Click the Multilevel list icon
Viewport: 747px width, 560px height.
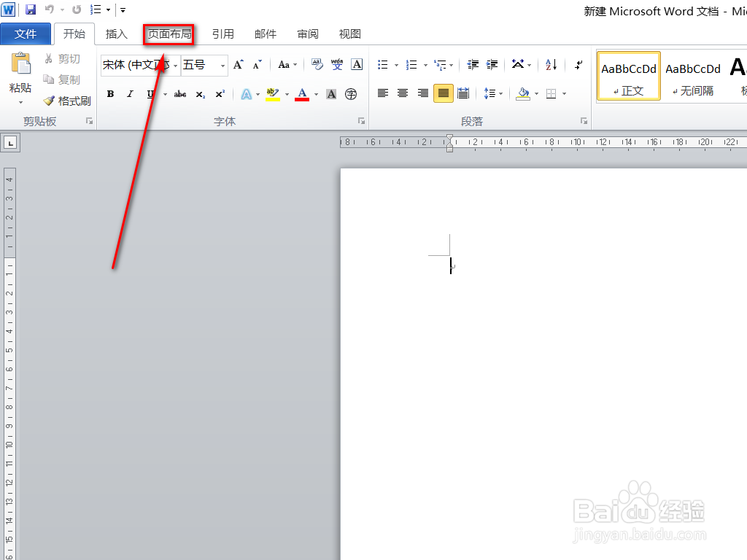440,64
